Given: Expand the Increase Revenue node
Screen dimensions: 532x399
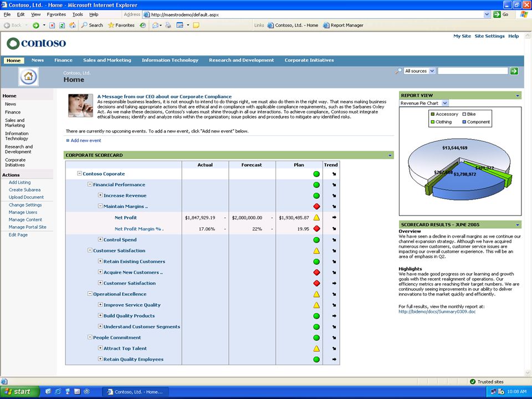Looking at the screenshot, I should tap(100, 195).
